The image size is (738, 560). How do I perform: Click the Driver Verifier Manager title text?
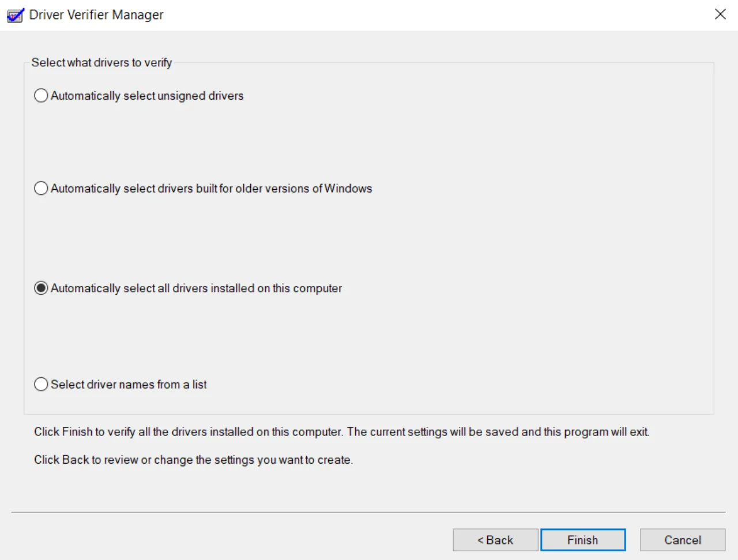[x=96, y=14]
